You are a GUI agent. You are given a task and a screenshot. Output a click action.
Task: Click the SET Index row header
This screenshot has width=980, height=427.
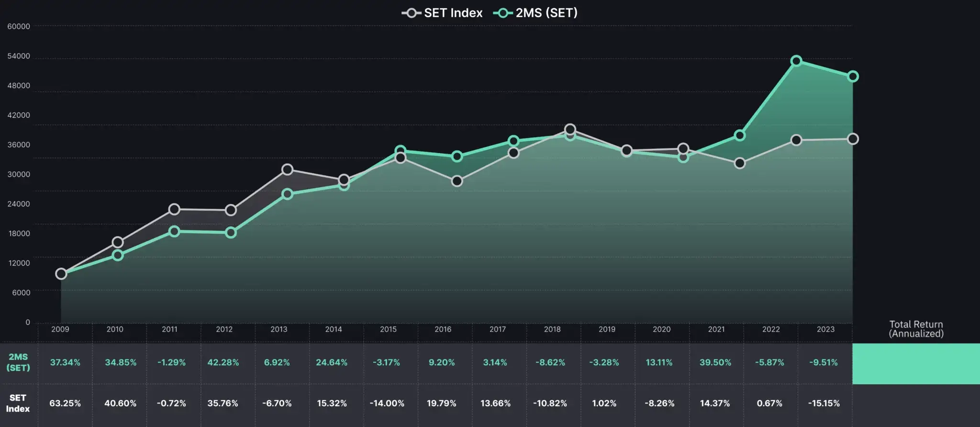(18, 403)
